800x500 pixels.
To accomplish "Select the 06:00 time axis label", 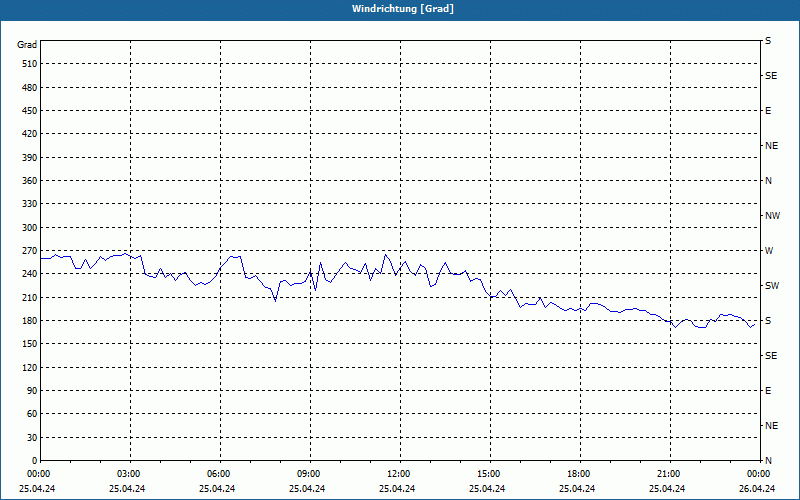I will pos(219,474).
